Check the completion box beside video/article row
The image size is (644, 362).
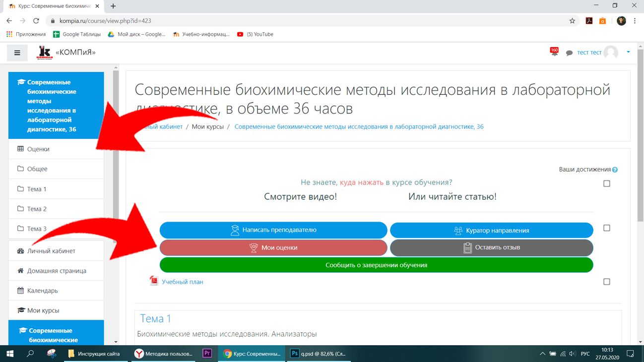(607, 183)
